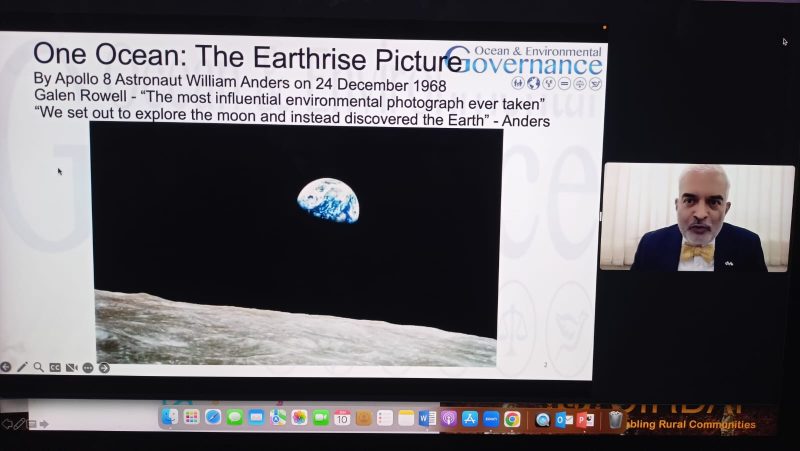
Task: Open Podcasts app in Dock
Action: pos(449,418)
